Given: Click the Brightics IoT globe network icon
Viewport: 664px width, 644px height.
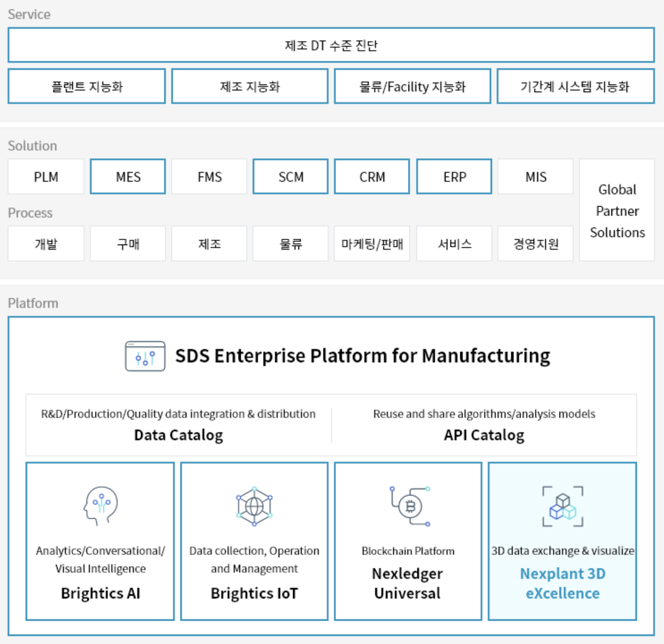Looking at the screenshot, I should (x=254, y=506).
